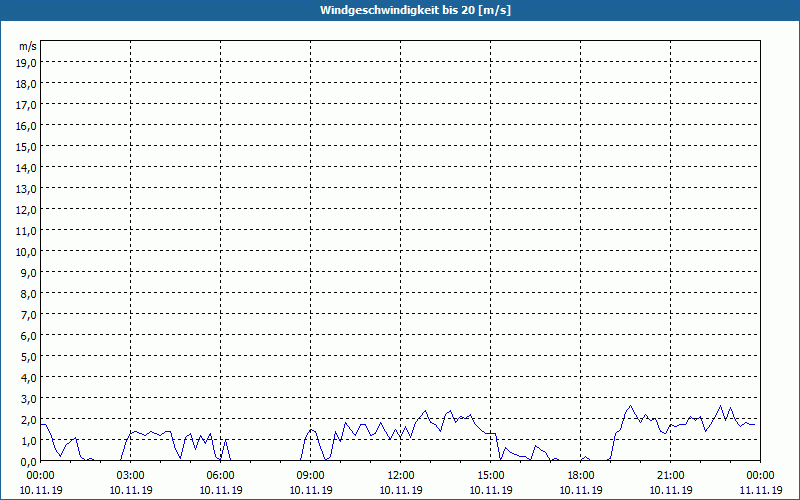This screenshot has height=500, width=800.
Task: Click the 9,0 y-axis label
Action: (x=28, y=272)
